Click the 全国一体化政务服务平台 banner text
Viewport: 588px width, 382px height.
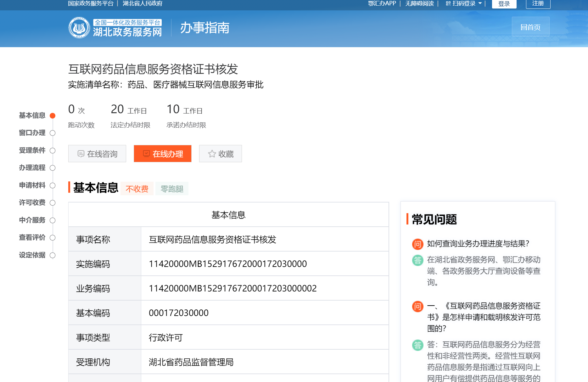127,22
